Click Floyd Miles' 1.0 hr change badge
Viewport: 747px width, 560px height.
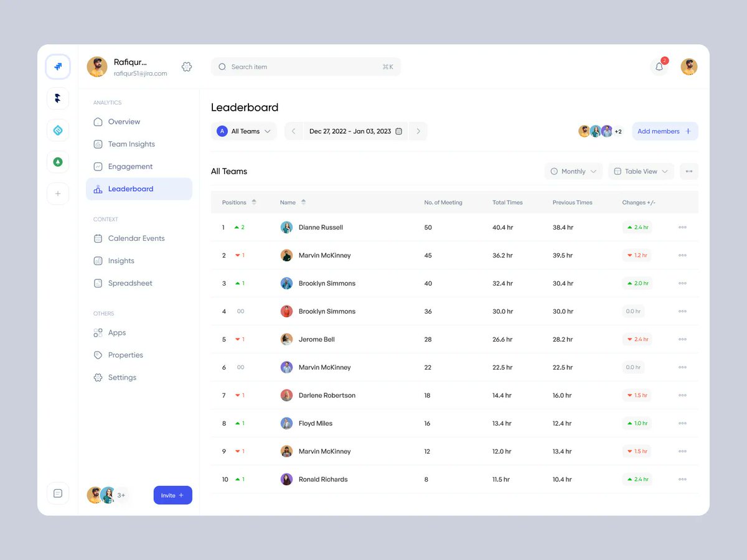(637, 423)
